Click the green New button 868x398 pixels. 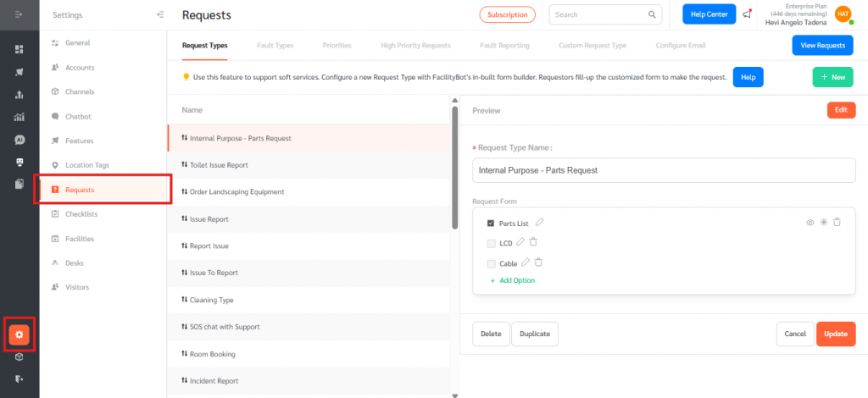point(832,76)
